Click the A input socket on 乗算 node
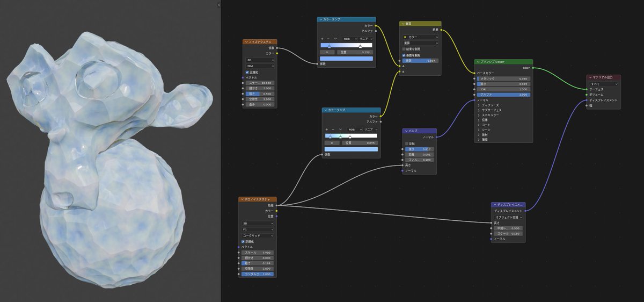 click(400, 66)
